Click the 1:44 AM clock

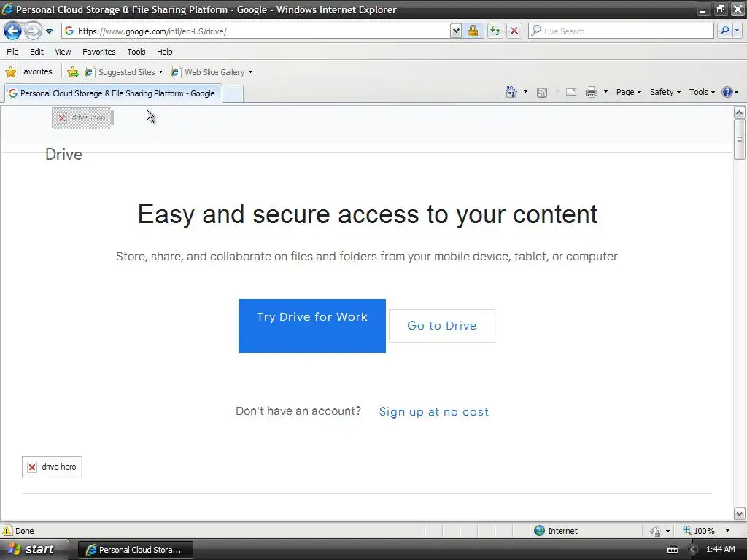(720, 549)
